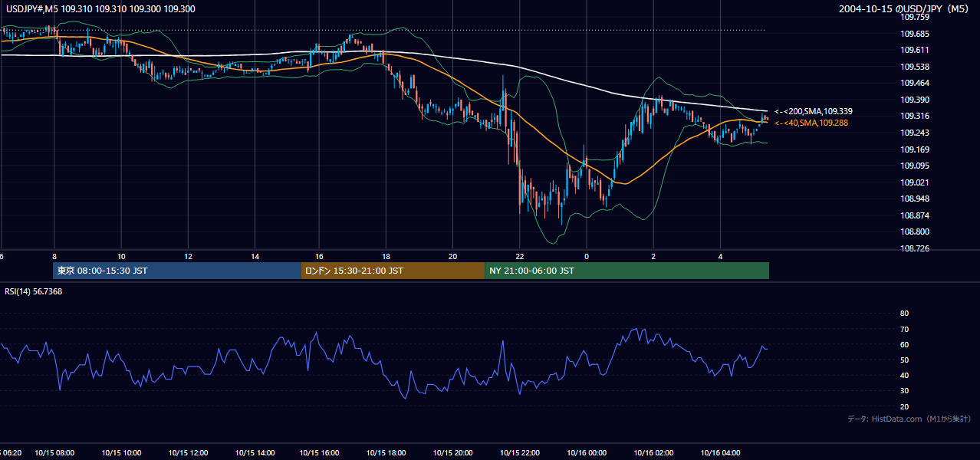Click the 109.759 price axis label
This screenshot has width=980, height=460.
[x=915, y=17]
